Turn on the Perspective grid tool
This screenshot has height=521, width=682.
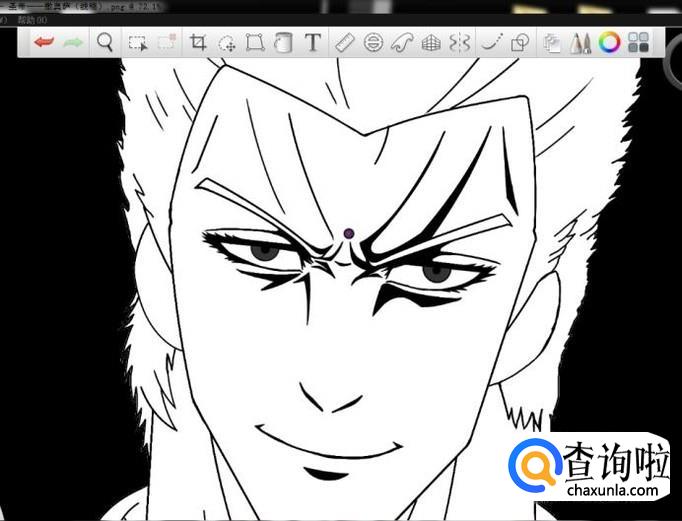[431, 43]
